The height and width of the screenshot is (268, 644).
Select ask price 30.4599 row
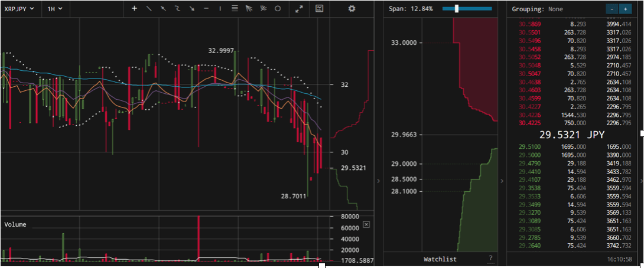574,98
